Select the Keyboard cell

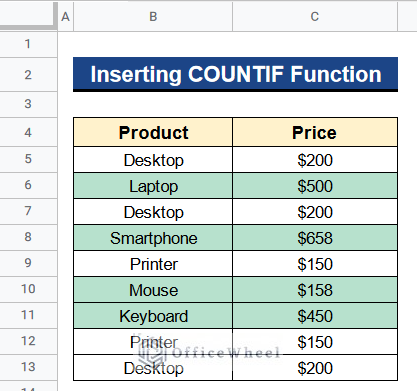[153, 316]
